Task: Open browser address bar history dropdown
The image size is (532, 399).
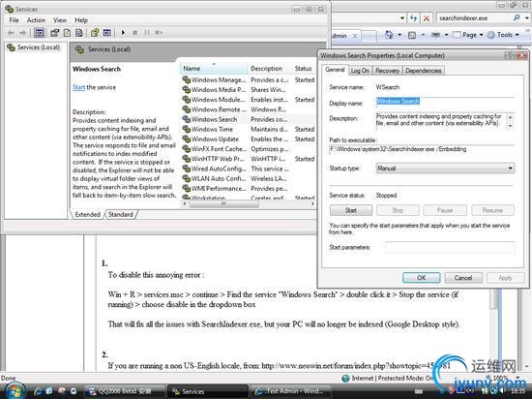Action: (x=402, y=18)
